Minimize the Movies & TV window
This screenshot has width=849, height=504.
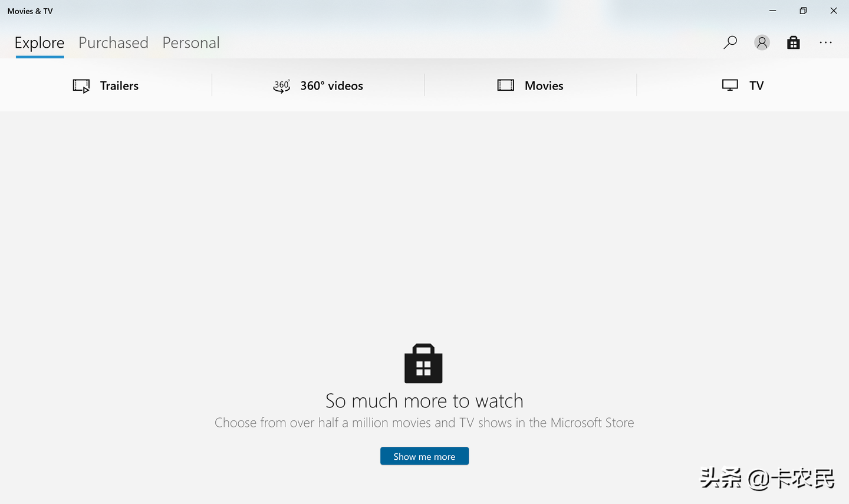(x=772, y=11)
